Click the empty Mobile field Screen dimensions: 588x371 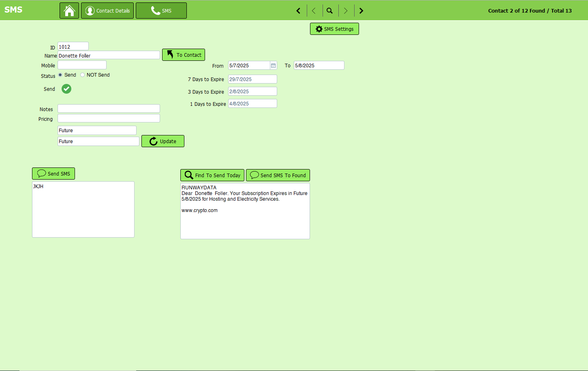82,65
